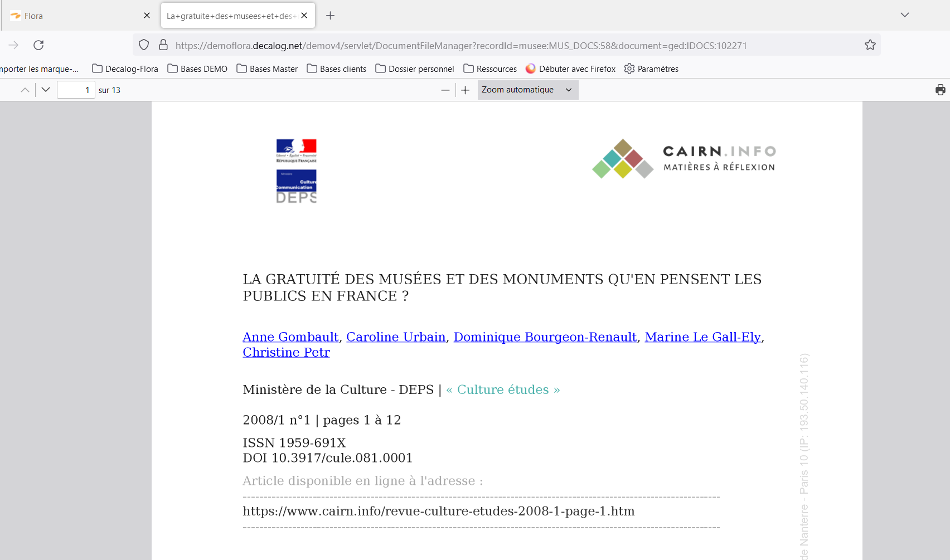This screenshot has height=560, width=950.
Task: Close the Flora tab
Action: [147, 16]
